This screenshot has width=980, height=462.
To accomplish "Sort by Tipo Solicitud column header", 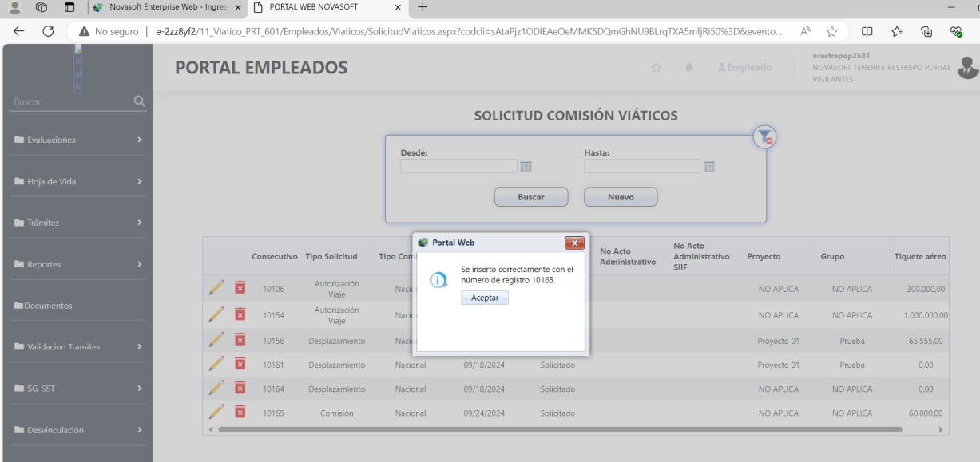I will pos(331,257).
